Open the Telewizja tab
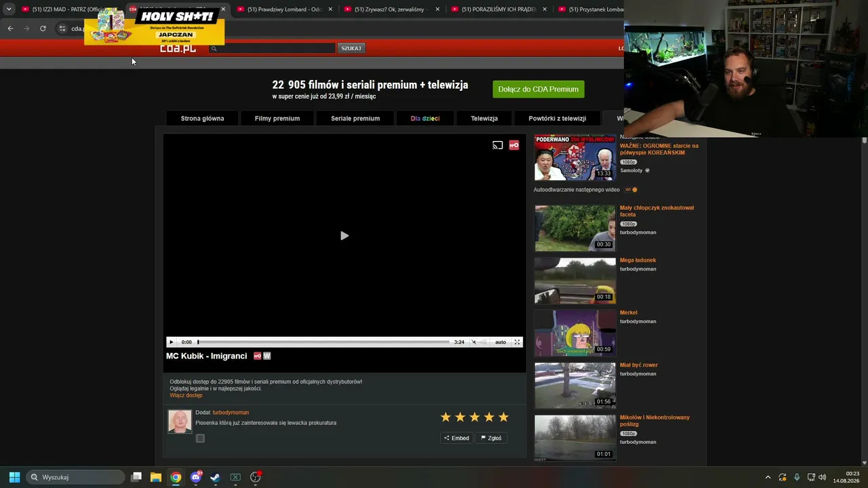This screenshot has width=868, height=488. (x=484, y=119)
